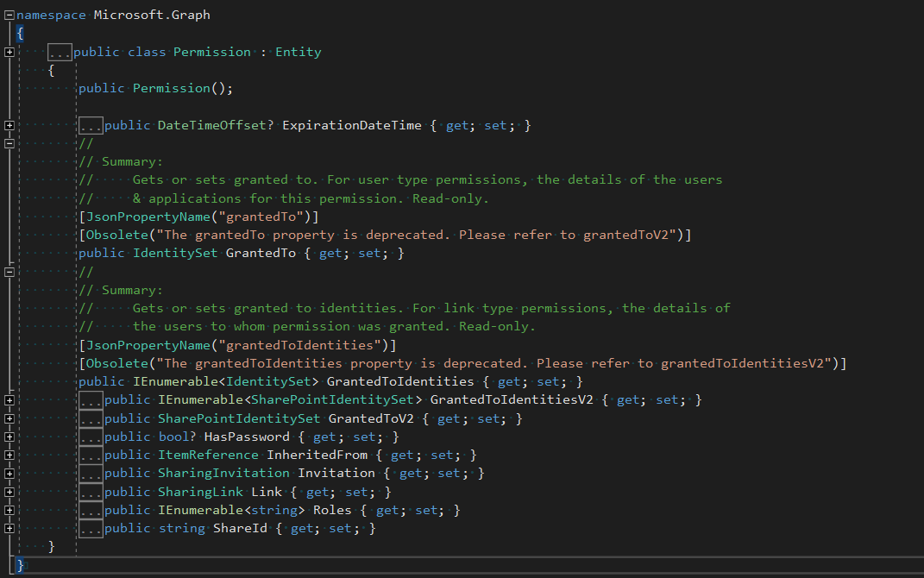
Task: Click the ItemReference type name
Action: tap(208, 455)
